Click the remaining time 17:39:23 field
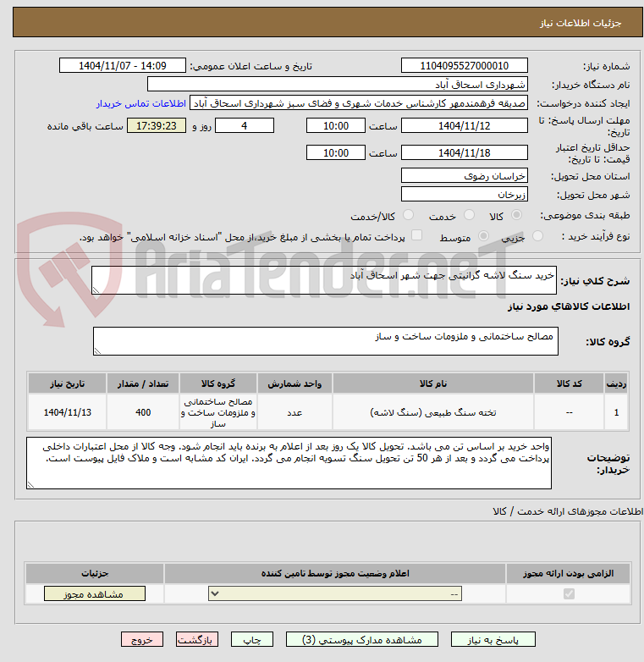 pyautogui.click(x=157, y=126)
